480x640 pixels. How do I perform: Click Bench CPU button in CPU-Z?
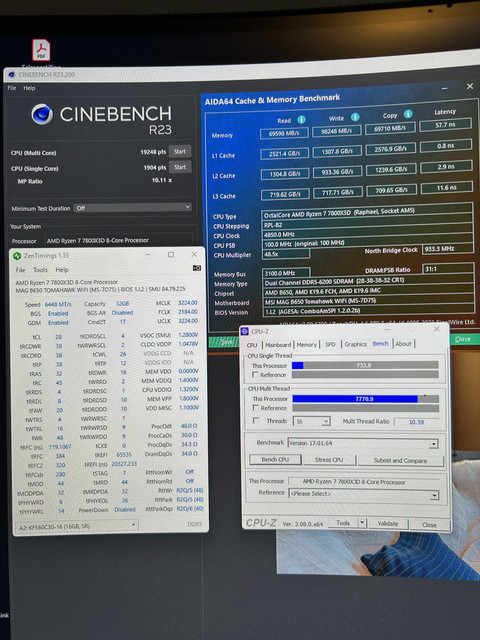pyautogui.click(x=275, y=460)
